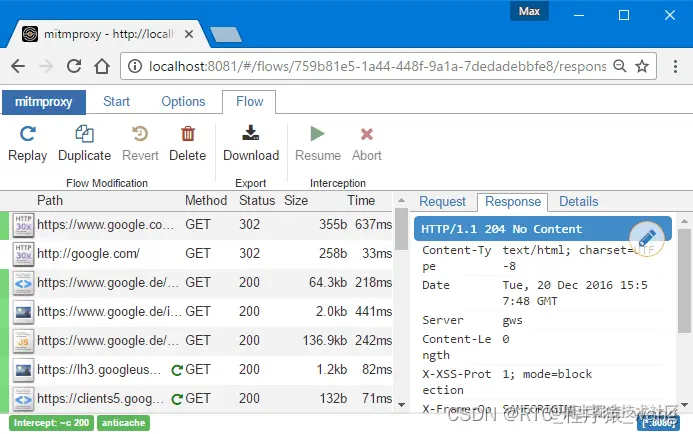
Task: Sort flows by Size column
Action: [x=296, y=201]
